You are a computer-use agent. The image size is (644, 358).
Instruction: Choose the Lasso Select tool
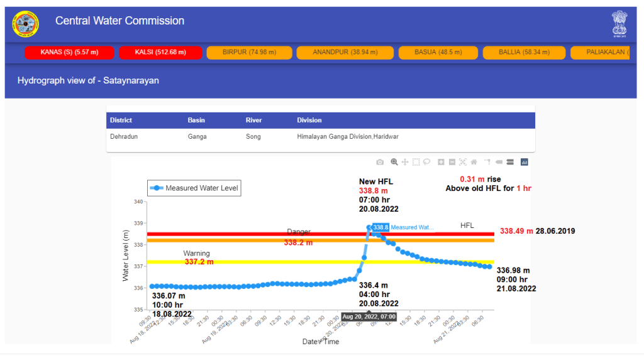tap(426, 162)
